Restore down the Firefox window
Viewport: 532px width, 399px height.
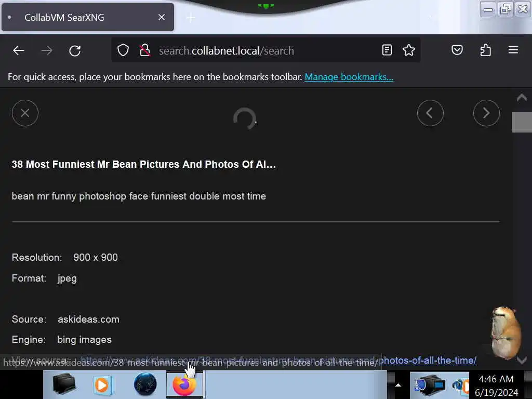[506, 9]
